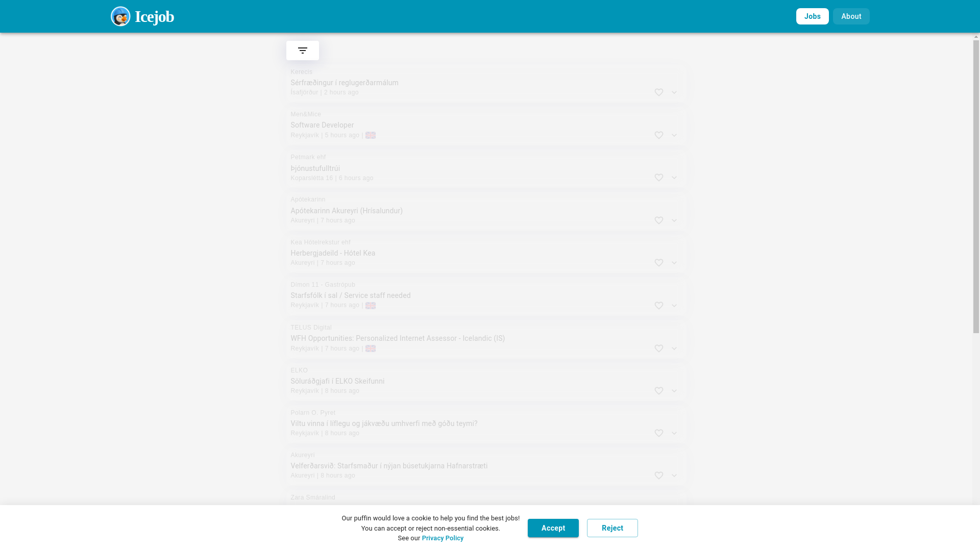Click the TELUS Digital company name
Image resolution: width=980 pixels, height=551 pixels.
coord(311,328)
